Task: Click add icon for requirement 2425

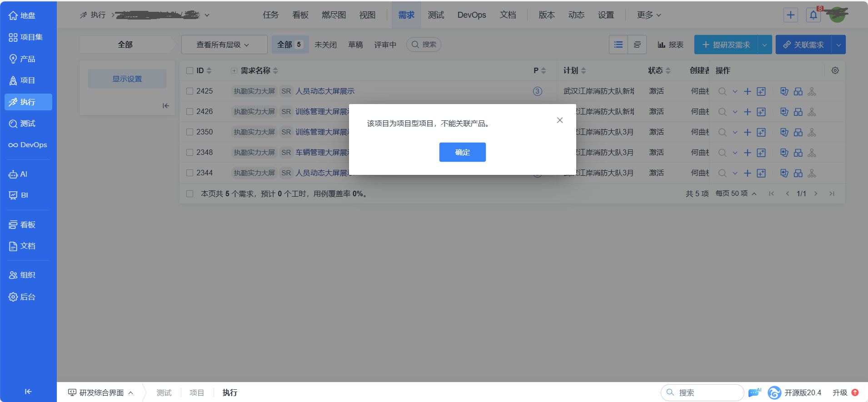Action: [747, 91]
